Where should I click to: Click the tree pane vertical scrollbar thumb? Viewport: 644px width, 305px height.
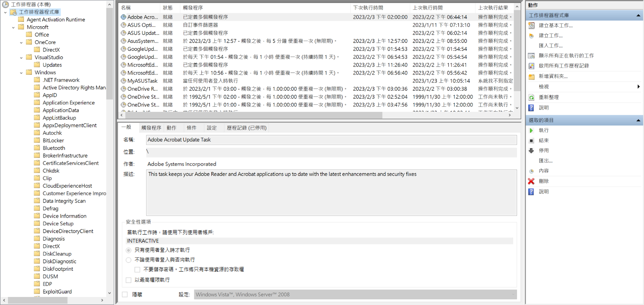pyautogui.click(x=109, y=54)
